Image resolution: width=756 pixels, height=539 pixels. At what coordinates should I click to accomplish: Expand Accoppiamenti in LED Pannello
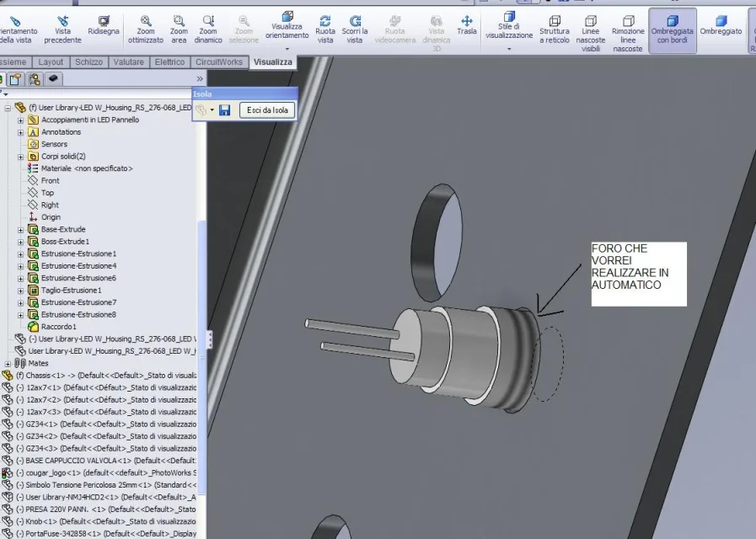point(21,120)
